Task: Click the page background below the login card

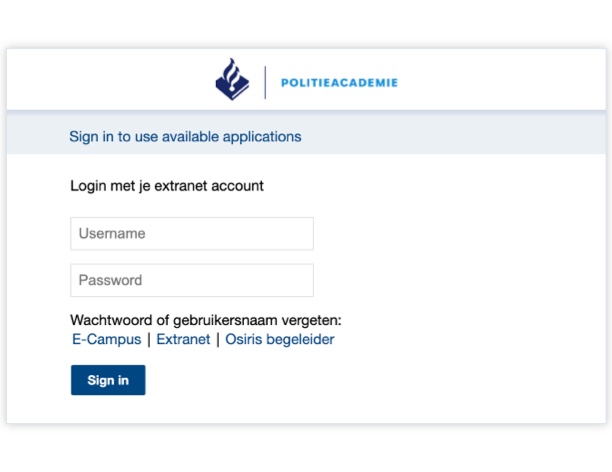Action: [306, 448]
